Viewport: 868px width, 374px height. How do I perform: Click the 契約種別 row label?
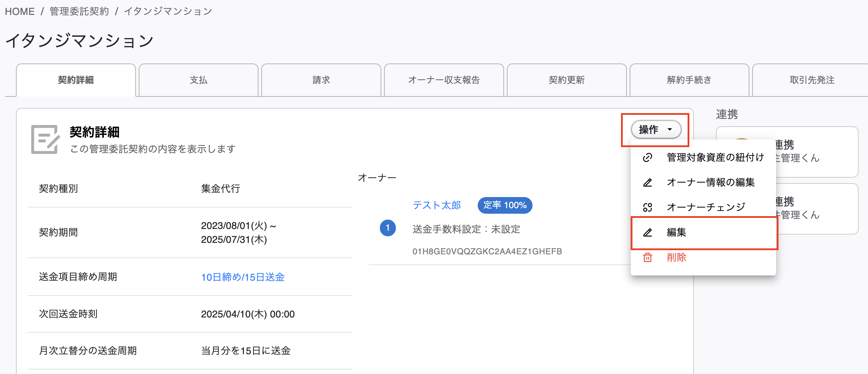[x=58, y=188]
